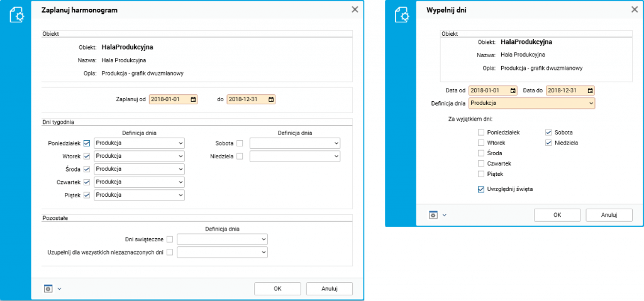Screen dimensions: 644x301
Task: Click the document gear icon beside Zaplanuj harmonogram
Action: [x=16, y=15]
